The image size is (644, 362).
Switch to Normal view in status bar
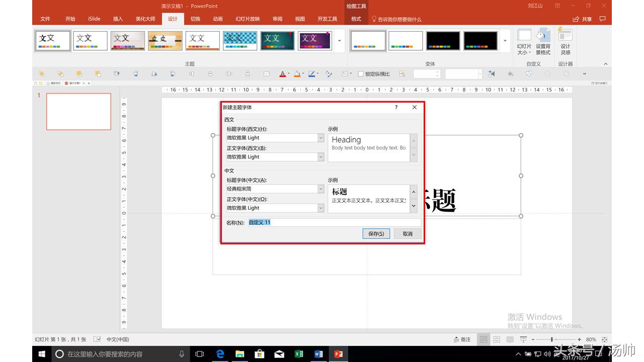(x=484, y=339)
